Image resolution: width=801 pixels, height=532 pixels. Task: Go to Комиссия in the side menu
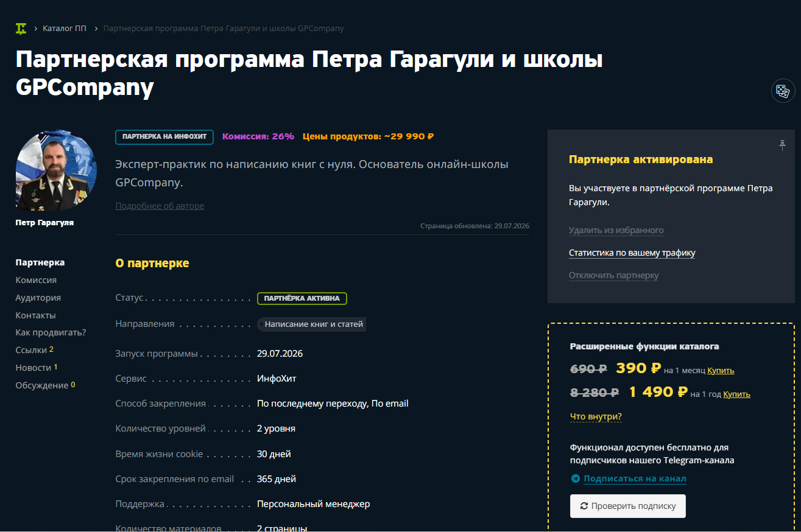(x=36, y=280)
